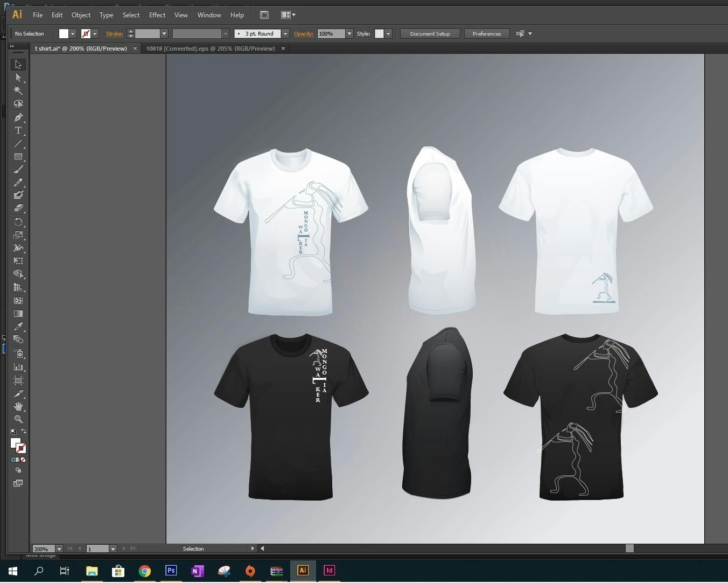This screenshot has width=728, height=583.
Task: Reset default fill and stroke
Action: point(13,432)
